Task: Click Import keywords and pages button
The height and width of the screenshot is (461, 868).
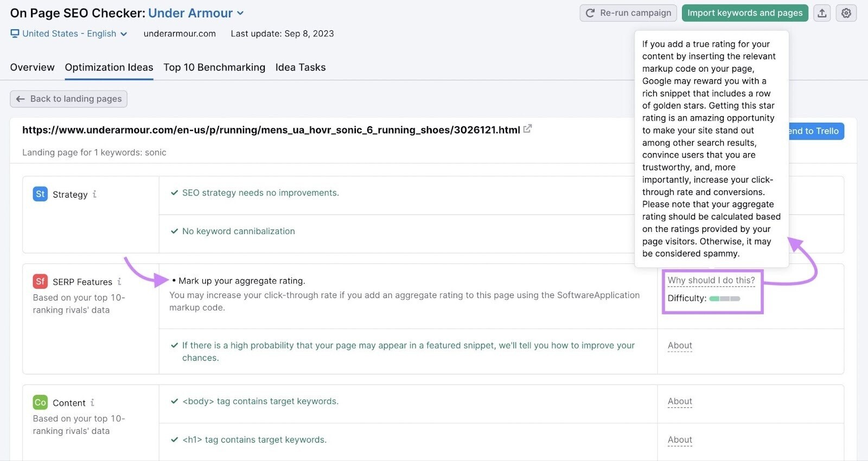Action: (745, 13)
